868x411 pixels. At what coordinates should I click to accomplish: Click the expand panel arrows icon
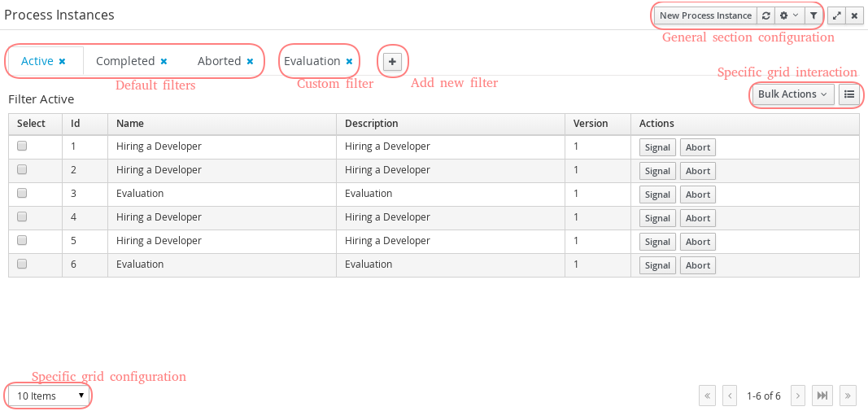836,15
